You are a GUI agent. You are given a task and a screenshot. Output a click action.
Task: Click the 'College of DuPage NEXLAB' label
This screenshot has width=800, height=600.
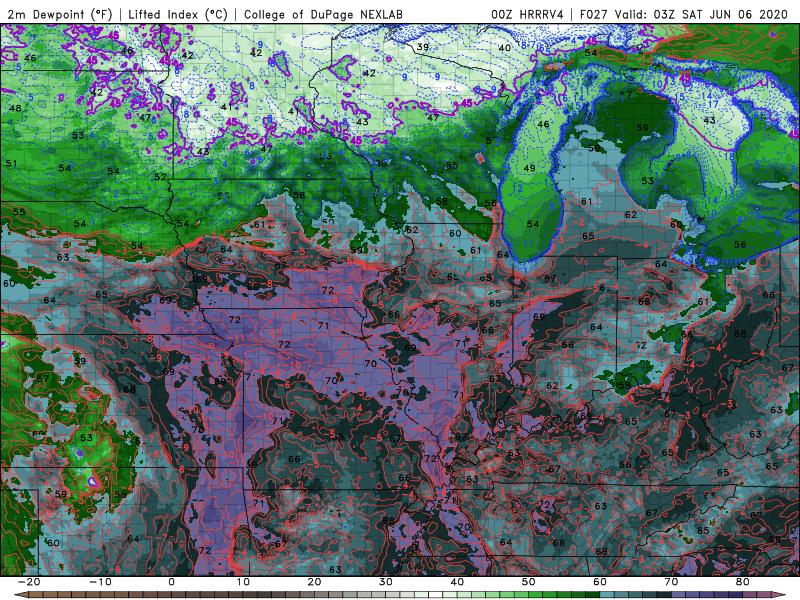(323, 15)
